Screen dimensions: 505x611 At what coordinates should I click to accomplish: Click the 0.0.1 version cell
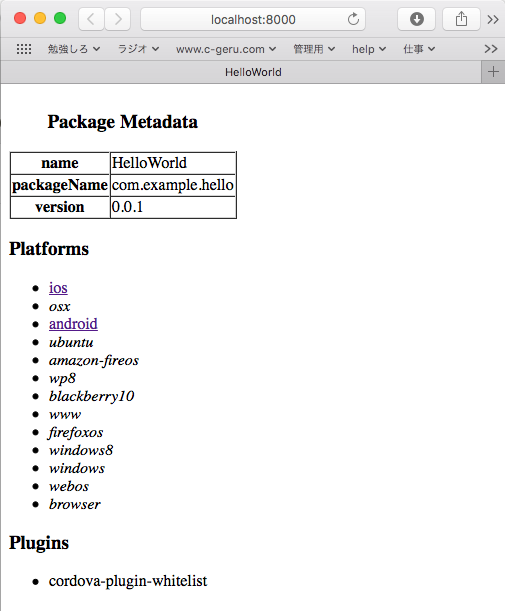[x=173, y=207]
